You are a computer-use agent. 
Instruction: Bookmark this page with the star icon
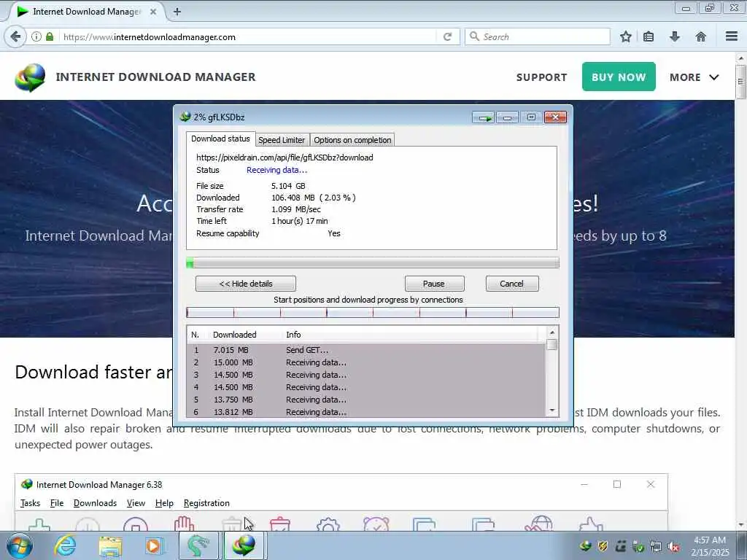(625, 36)
